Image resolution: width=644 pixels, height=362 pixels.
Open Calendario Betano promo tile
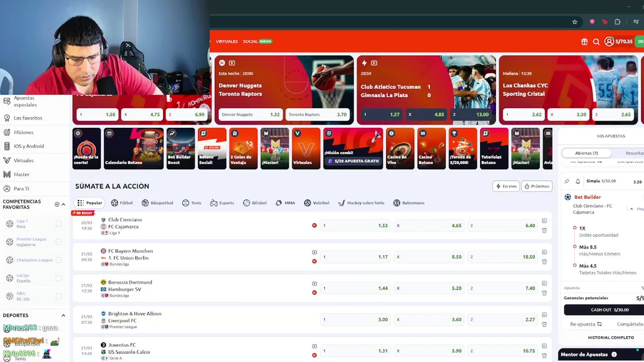click(x=133, y=148)
